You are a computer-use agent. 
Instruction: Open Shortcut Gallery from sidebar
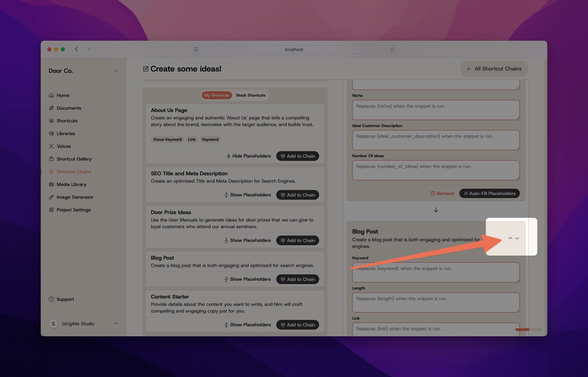[x=74, y=159]
